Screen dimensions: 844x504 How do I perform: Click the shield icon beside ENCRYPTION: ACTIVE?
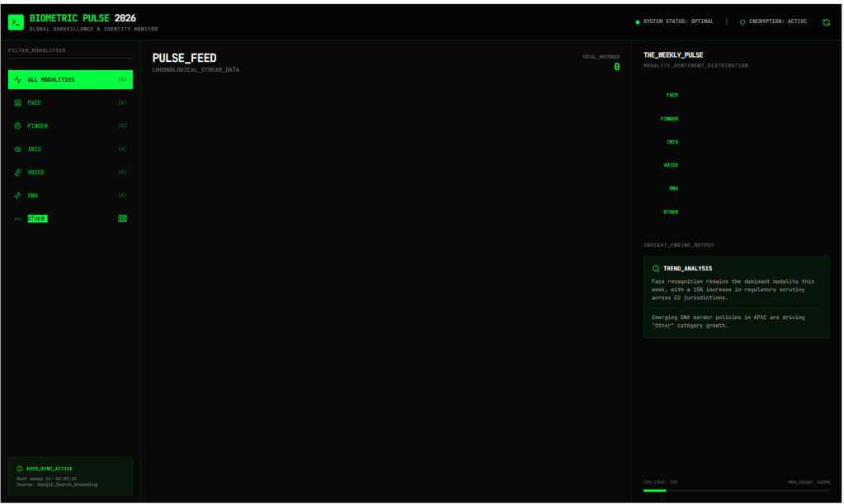(x=743, y=22)
